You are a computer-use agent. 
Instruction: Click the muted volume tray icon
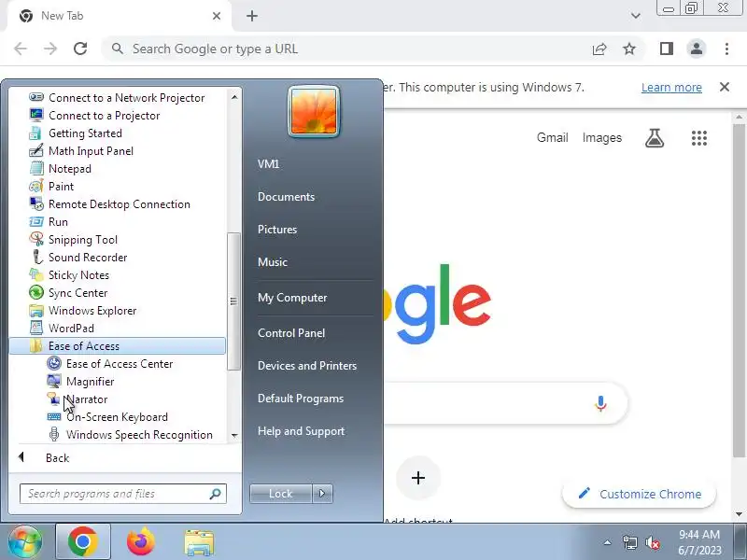(653, 542)
